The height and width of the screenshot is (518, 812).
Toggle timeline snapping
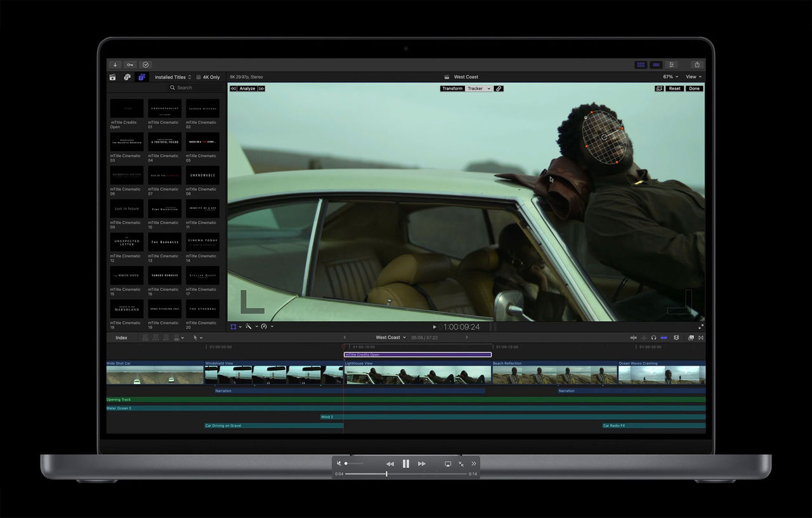coord(664,338)
